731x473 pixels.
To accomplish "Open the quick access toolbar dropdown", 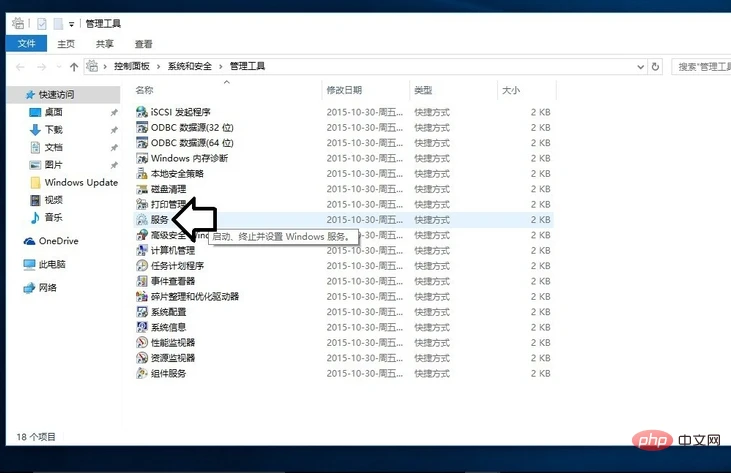I will [71, 24].
